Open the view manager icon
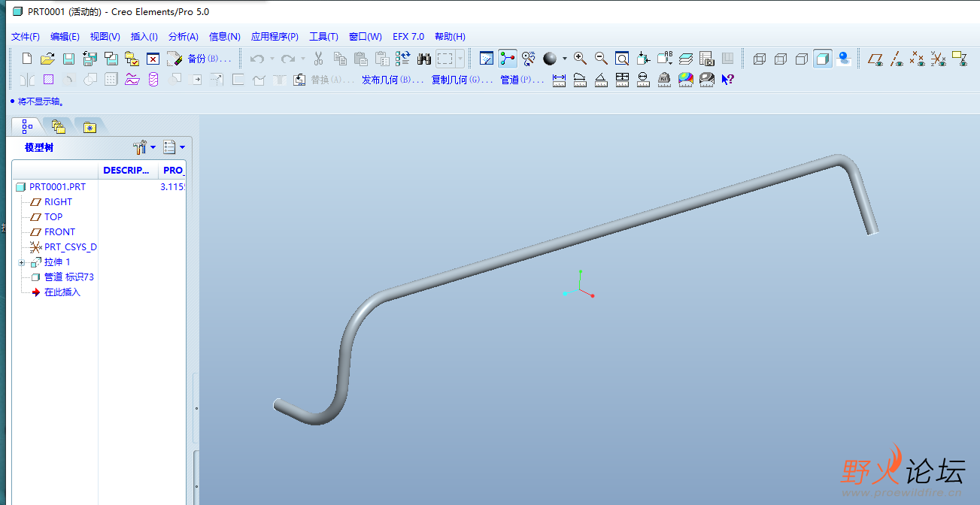Viewport: 980px width, 505px height. tap(707, 59)
